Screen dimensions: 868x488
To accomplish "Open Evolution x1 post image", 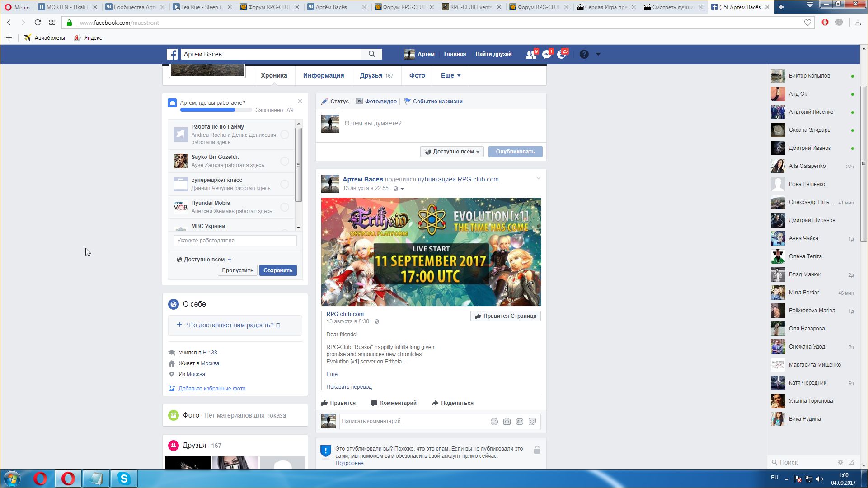I will [431, 252].
